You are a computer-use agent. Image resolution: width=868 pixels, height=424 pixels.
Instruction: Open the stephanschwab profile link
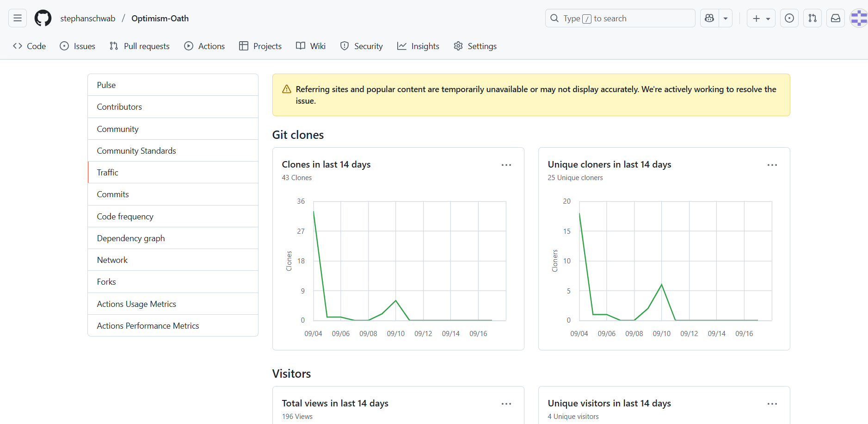(88, 19)
